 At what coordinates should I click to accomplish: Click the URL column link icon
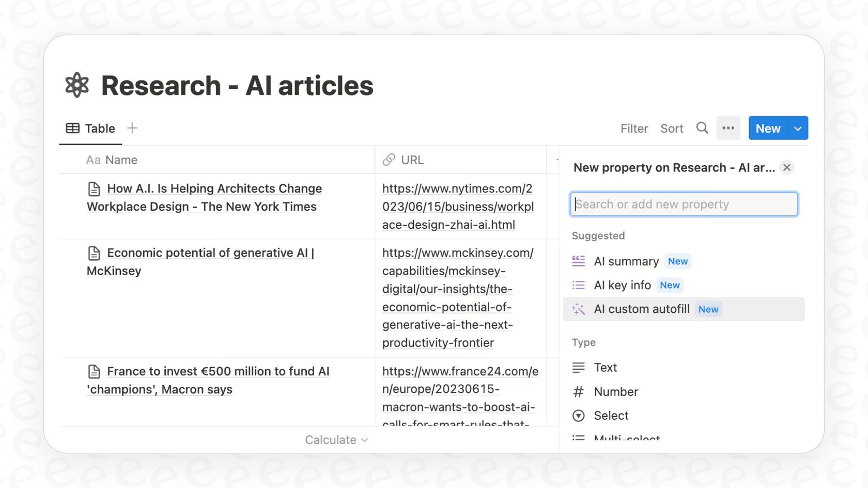click(x=388, y=160)
